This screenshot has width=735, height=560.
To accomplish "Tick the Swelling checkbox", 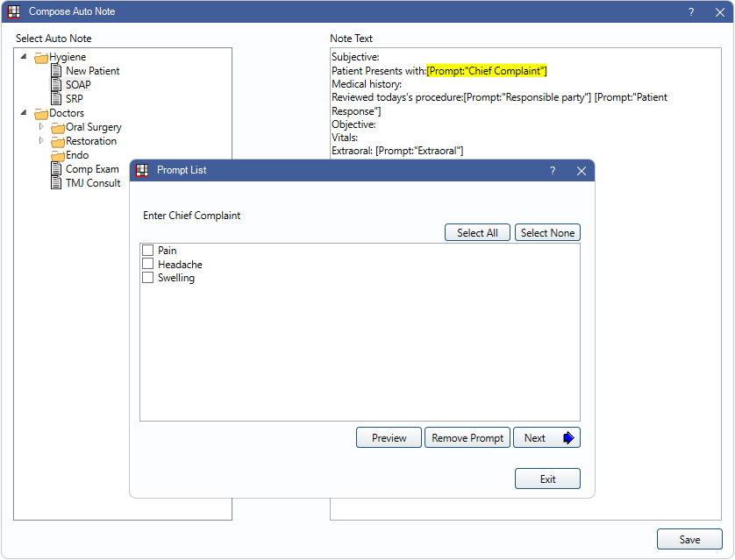I will (x=148, y=278).
